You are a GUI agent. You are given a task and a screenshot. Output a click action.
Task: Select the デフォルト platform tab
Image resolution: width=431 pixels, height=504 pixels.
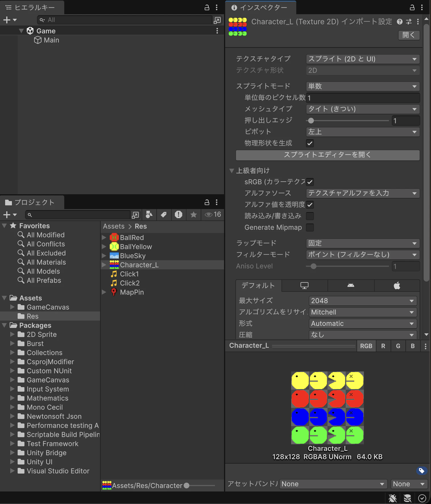258,286
